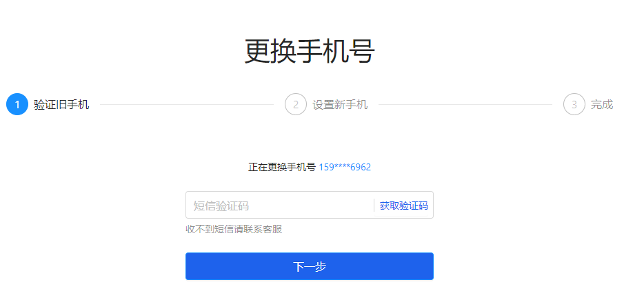
Task: Click the vertical divider before 获取验证码
Action: pyautogui.click(x=374, y=205)
